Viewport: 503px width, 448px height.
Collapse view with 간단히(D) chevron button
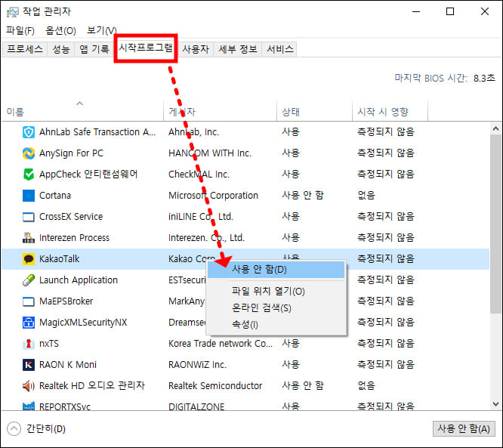(14, 429)
